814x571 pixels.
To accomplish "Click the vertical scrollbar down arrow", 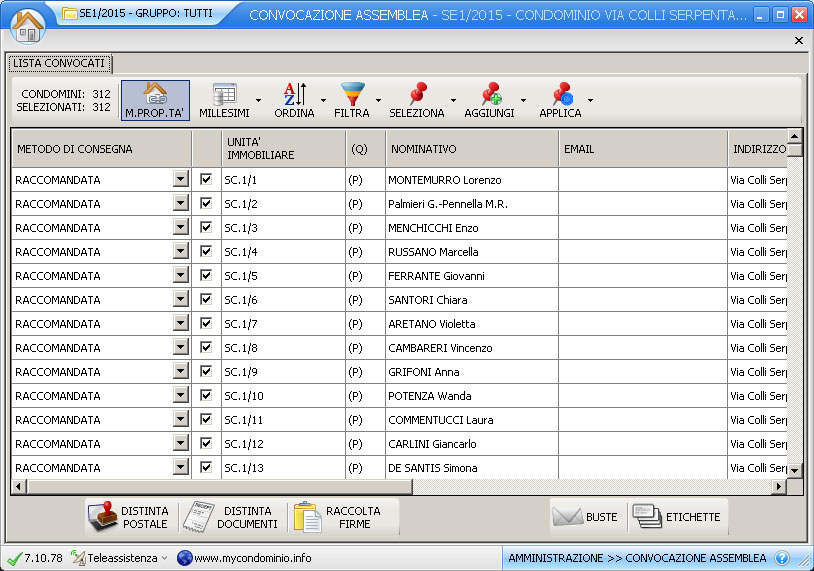I will click(x=795, y=470).
